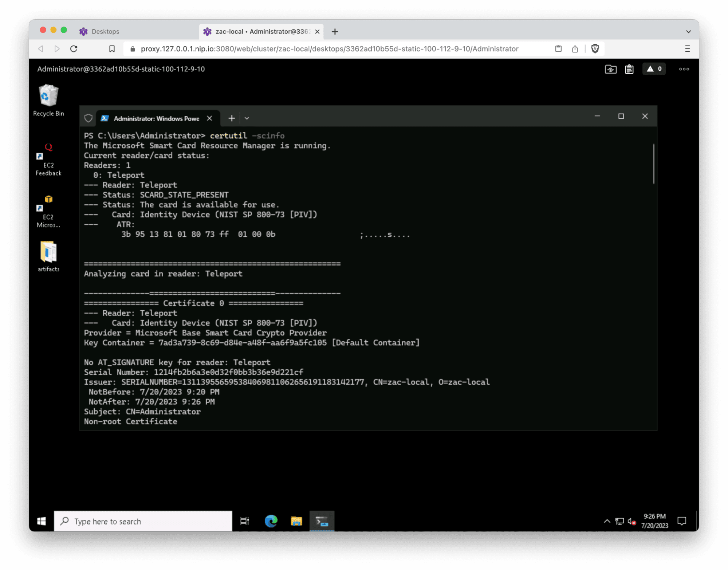The image size is (728, 570).
Task: Click the certutil -scinfo command text
Action: pyautogui.click(x=247, y=136)
